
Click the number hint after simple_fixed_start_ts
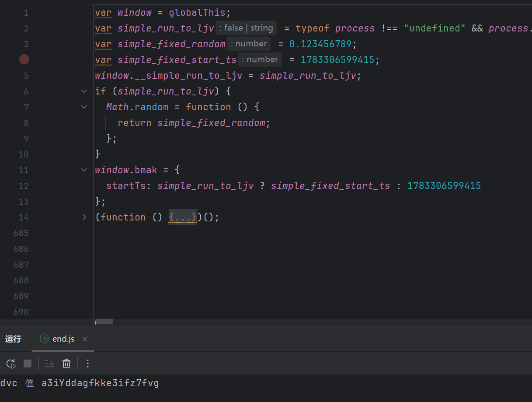pyautogui.click(x=260, y=59)
